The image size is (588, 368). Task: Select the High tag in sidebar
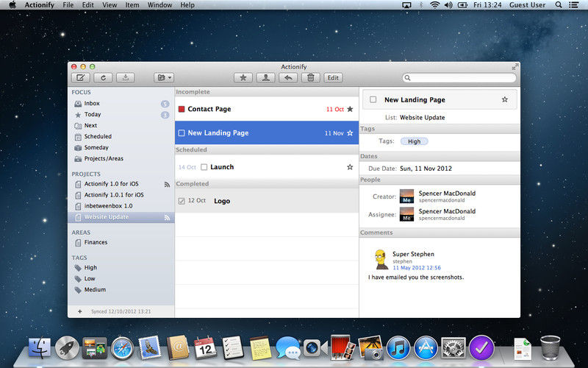(121, 268)
